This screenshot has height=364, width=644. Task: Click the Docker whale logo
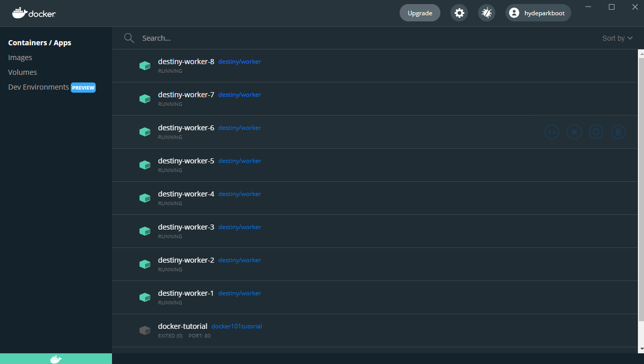pyautogui.click(x=34, y=13)
